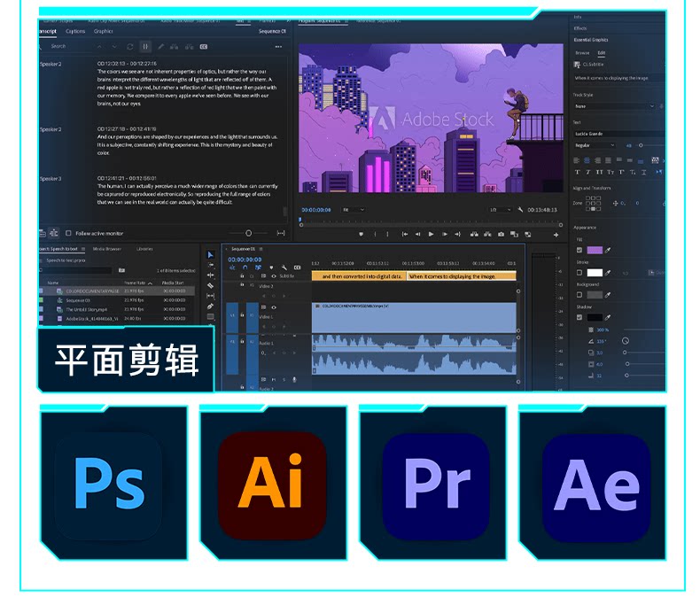
Task: Select the Pen tool in Tools panel
Action: 210,306
